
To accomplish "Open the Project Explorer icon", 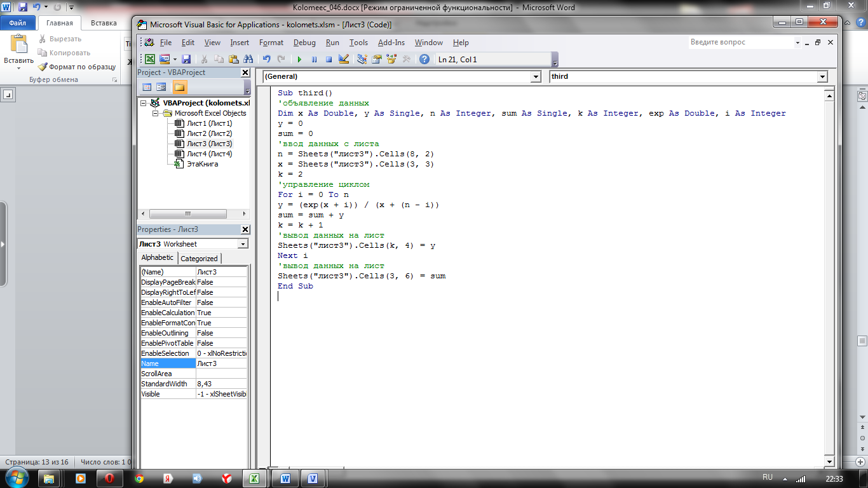I will [362, 59].
